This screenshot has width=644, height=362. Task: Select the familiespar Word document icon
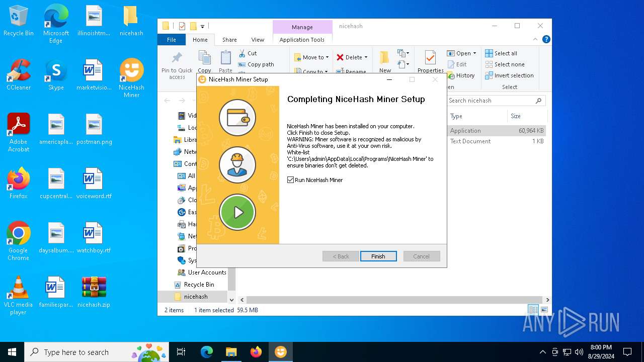(56, 293)
